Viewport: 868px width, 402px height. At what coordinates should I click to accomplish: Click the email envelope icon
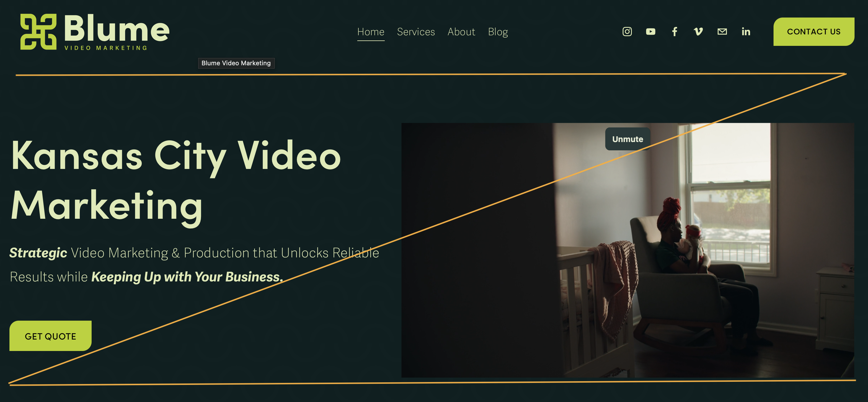pyautogui.click(x=722, y=32)
